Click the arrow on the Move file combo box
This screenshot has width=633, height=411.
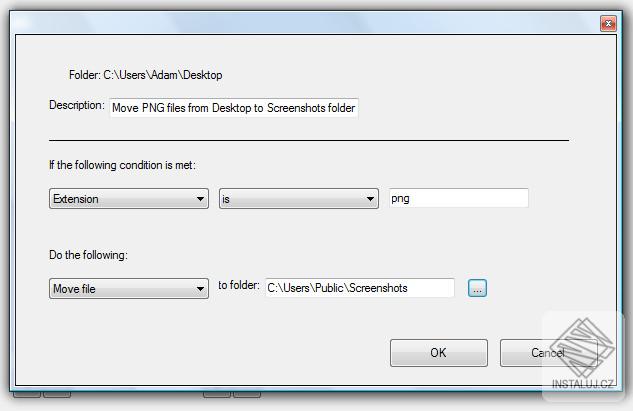(200, 289)
